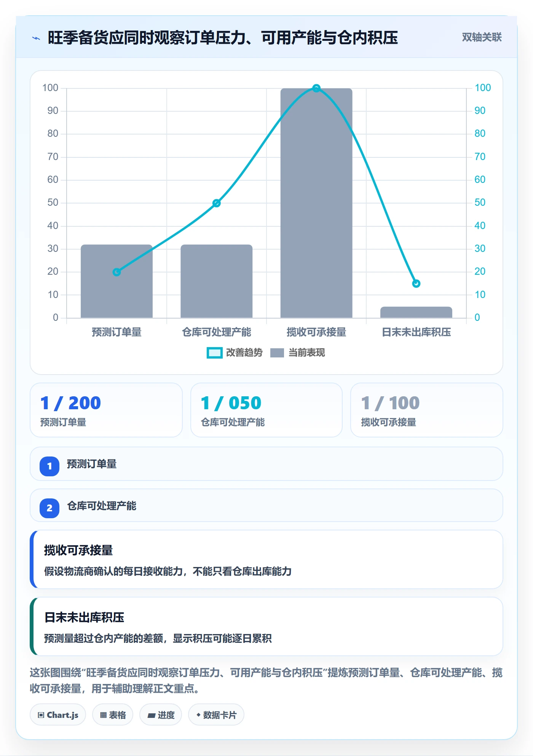Viewport: 533px width, 756px height.
Task: Click the lightning bolt icon beside the title
Action: [x=36, y=38]
